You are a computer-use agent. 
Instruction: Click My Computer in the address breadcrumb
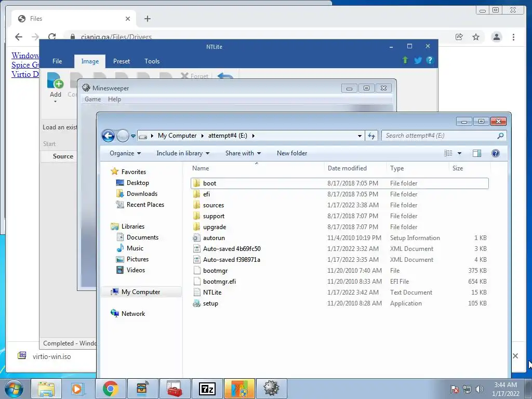pos(177,136)
